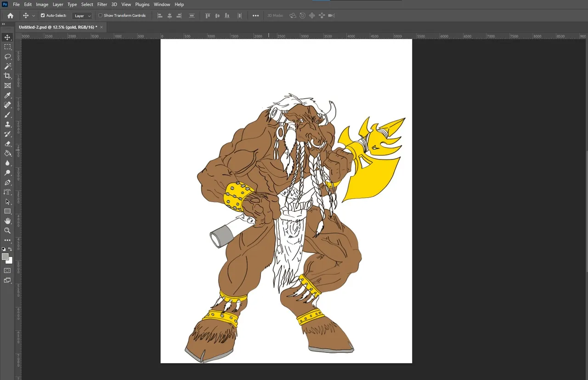
Task: Open more align and distribute options
Action: [x=256, y=16]
